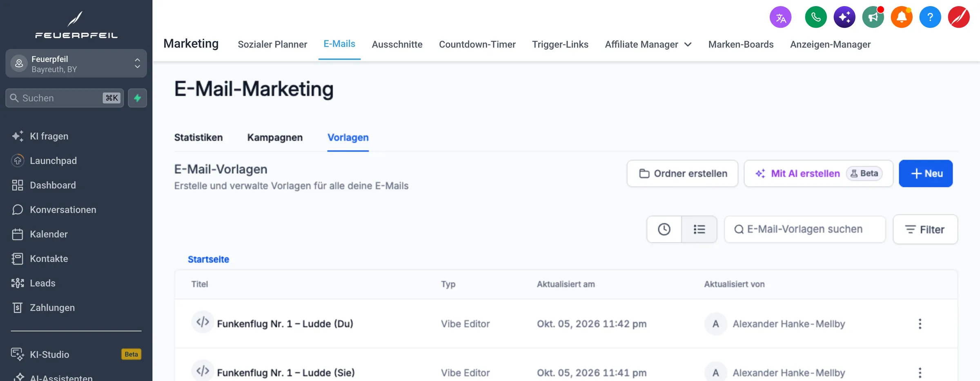Click the purple translate language icon
Screen dimensions: 980x381
pos(780,17)
